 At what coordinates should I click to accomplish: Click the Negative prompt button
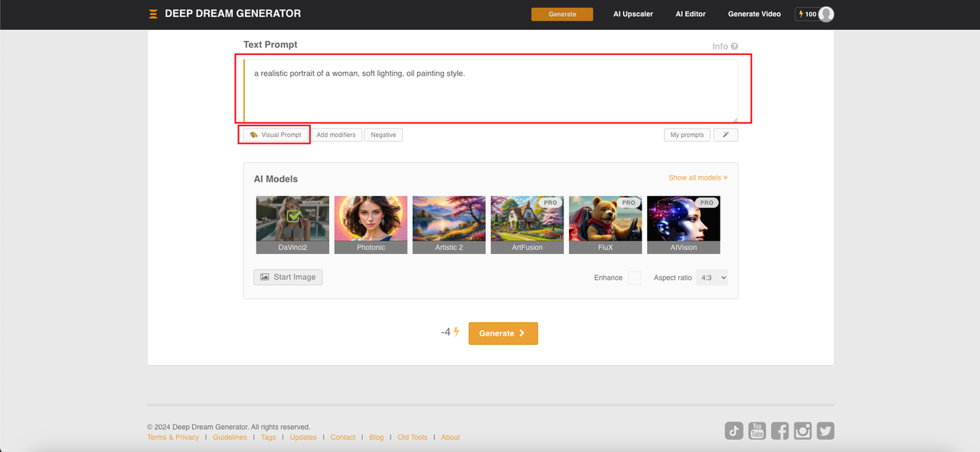[384, 135]
